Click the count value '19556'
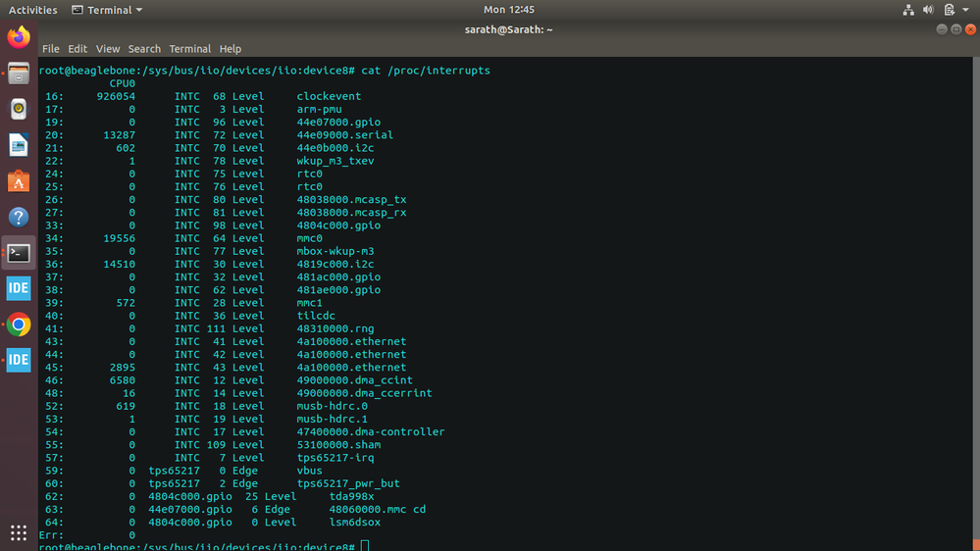The height and width of the screenshot is (551, 980). click(x=119, y=238)
